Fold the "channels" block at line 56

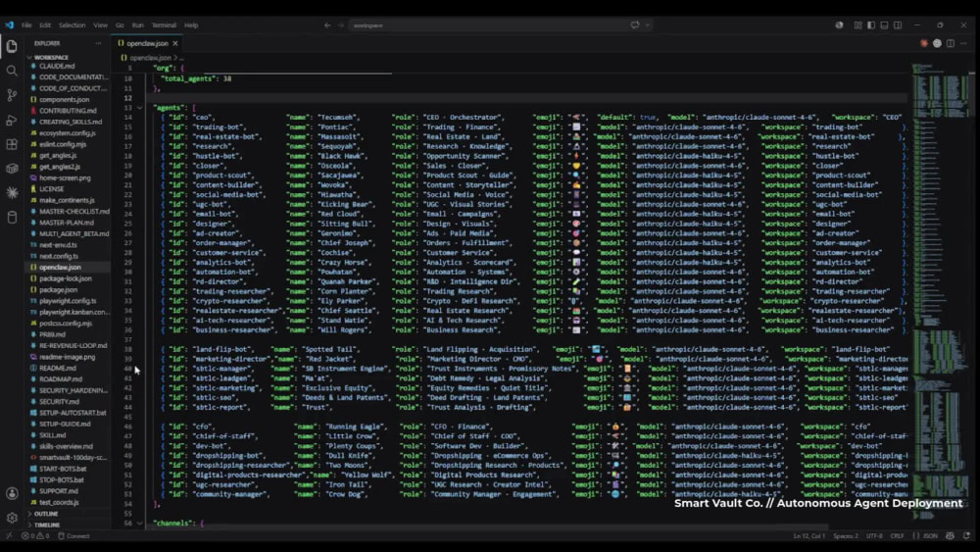(x=140, y=523)
